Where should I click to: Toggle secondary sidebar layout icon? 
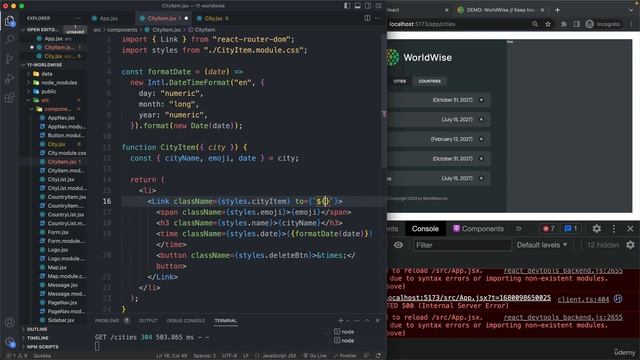(368, 6)
